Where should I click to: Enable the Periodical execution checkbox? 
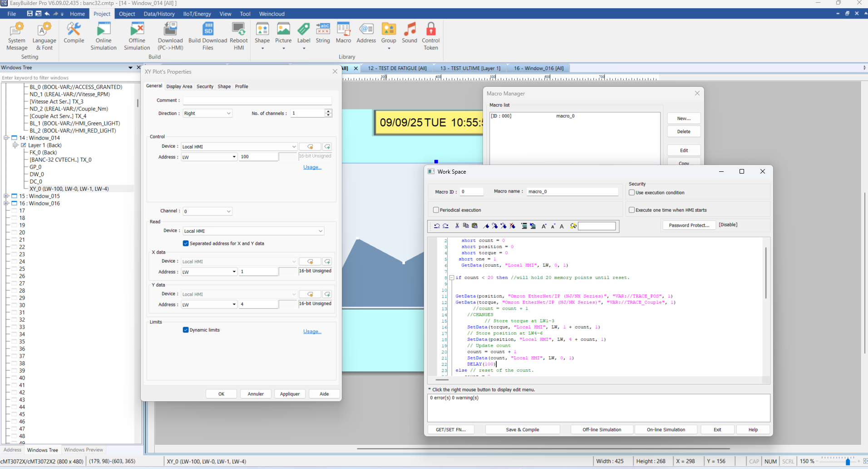click(436, 210)
